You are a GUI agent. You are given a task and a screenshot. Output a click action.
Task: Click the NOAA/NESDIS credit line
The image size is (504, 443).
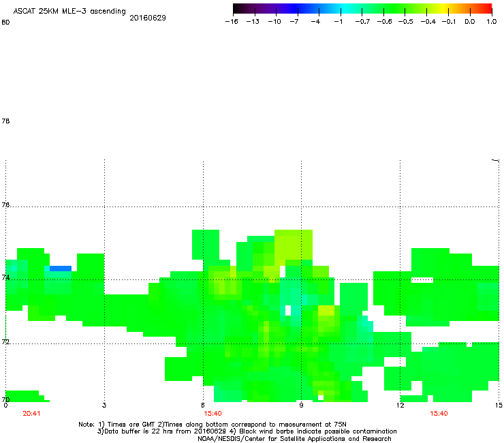click(x=294, y=439)
